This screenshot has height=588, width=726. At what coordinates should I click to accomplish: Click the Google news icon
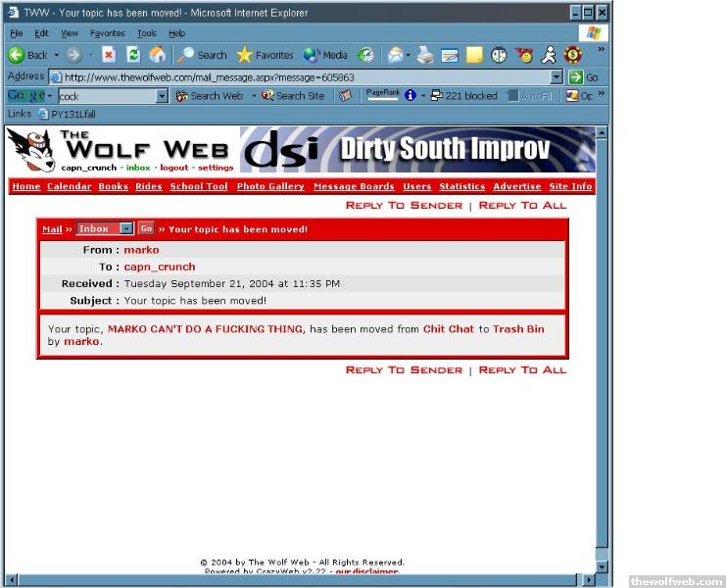[x=345, y=96]
